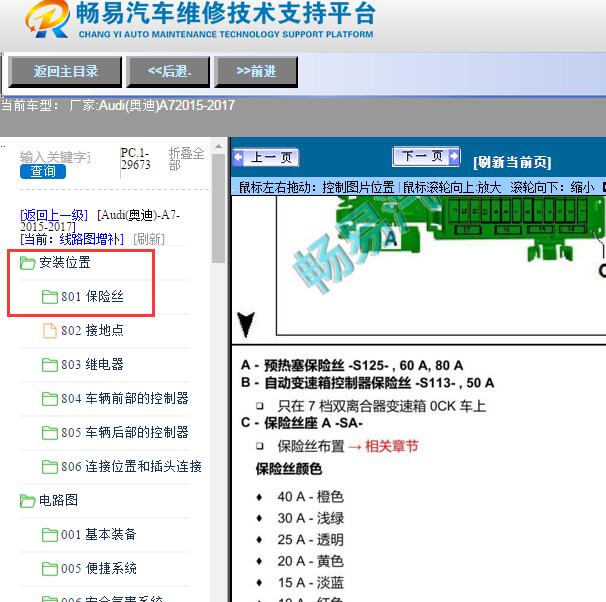Refresh the page via 刷新当前页 link
Viewport: 606px width, 602px height.
(x=512, y=162)
